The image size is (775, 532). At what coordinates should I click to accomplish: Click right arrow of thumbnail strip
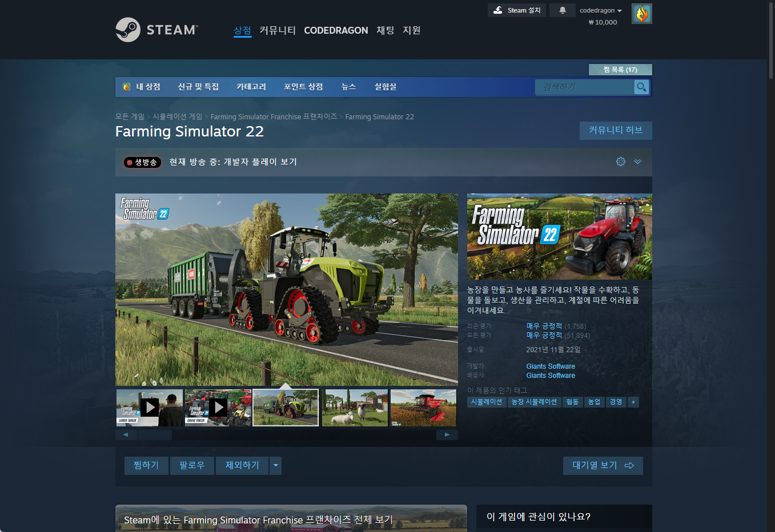pyautogui.click(x=447, y=435)
